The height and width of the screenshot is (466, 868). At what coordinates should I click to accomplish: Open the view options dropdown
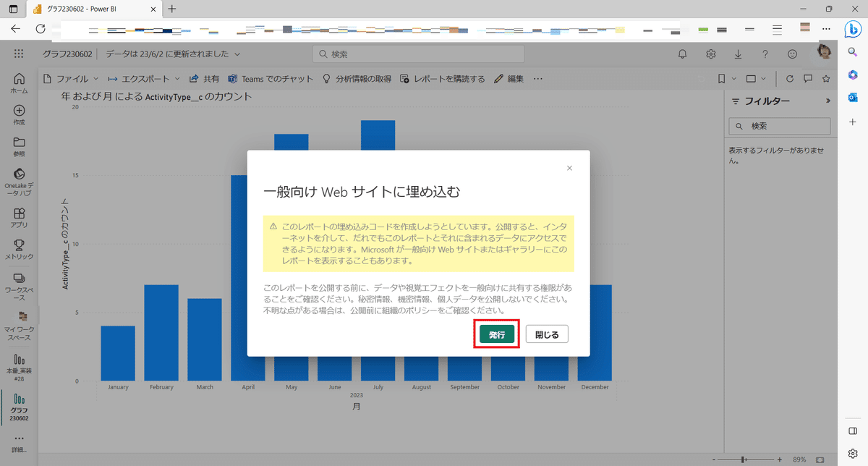(756, 79)
